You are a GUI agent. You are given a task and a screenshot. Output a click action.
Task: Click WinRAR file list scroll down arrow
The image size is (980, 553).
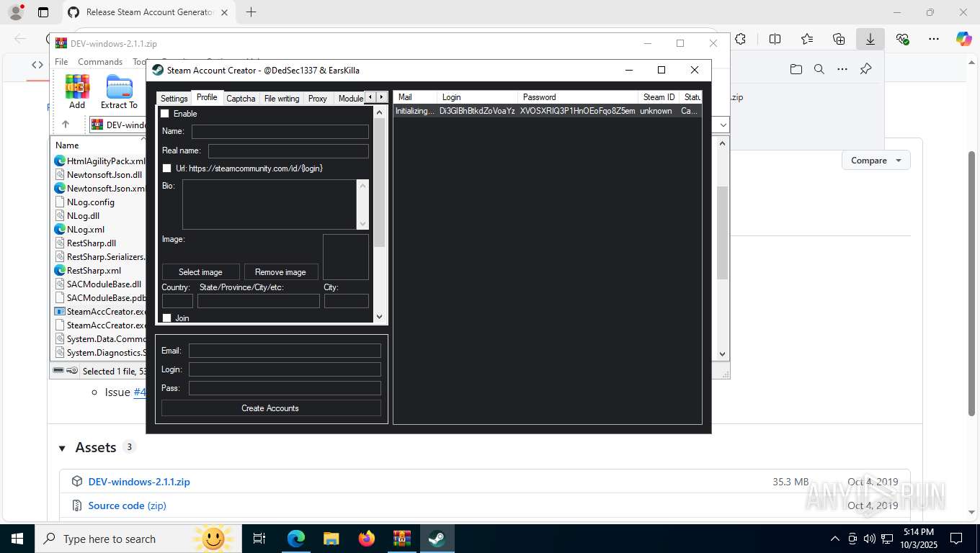(723, 354)
